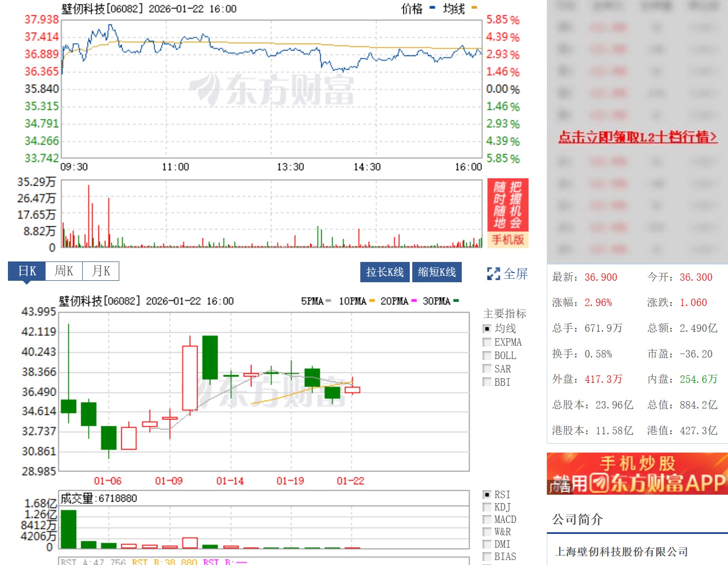This screenshot has height=565, width=728.
Task: Click the red 随时随地把握机会 banner
Action: pyautogui.click(x=508, y=205)
